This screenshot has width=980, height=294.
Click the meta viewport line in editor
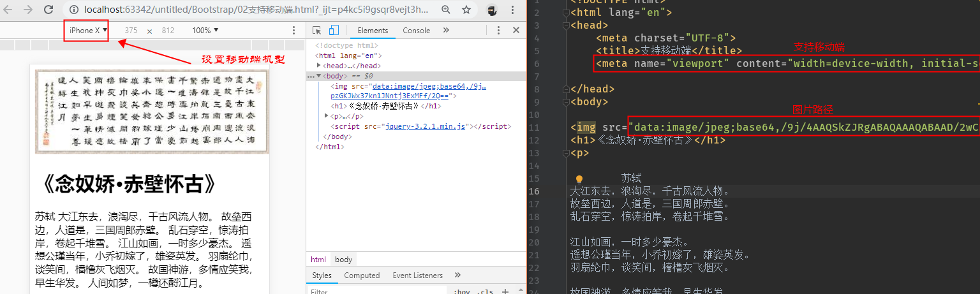(x=787, y=64)
